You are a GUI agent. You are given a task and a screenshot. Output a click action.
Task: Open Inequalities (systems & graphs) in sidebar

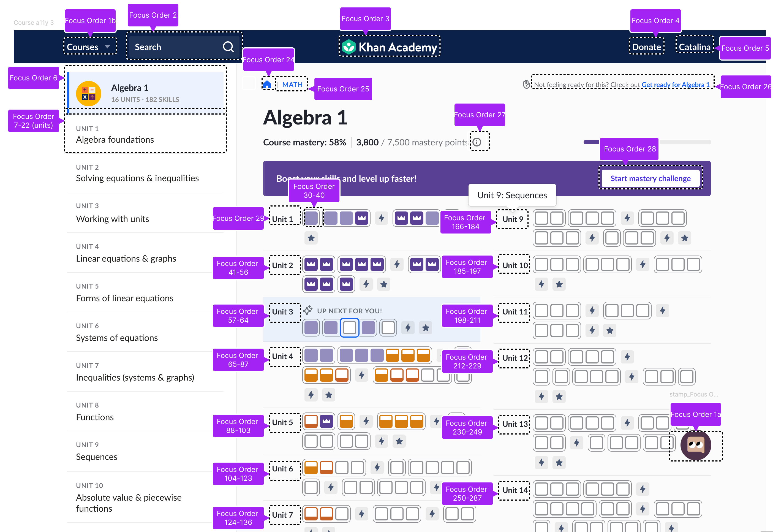[146, 372]
